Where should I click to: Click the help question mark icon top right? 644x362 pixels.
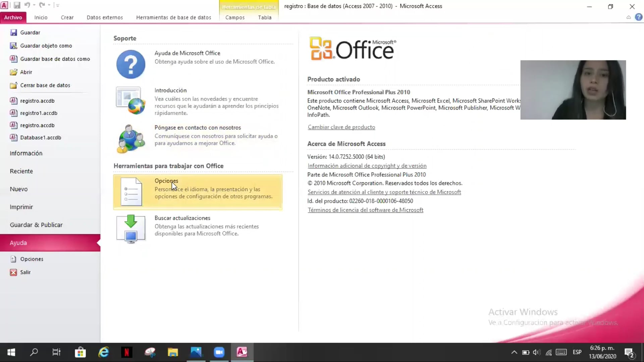tap(639, 17)
